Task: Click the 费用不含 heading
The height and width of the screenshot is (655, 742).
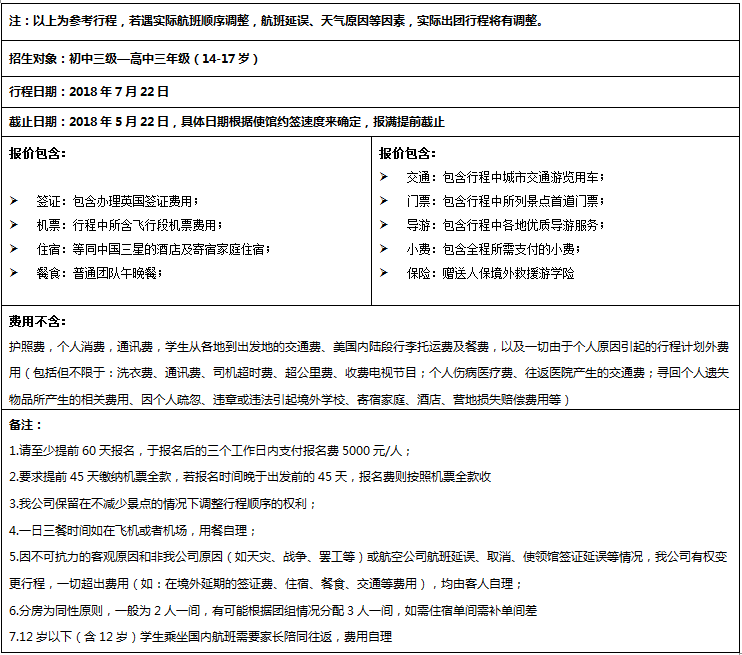Action: [x=37, y=322]
